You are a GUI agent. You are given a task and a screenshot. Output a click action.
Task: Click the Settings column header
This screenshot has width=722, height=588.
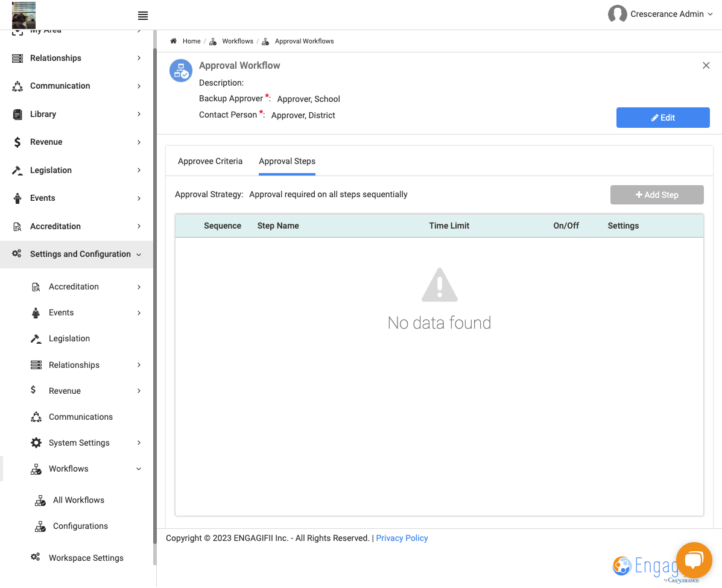623,226
